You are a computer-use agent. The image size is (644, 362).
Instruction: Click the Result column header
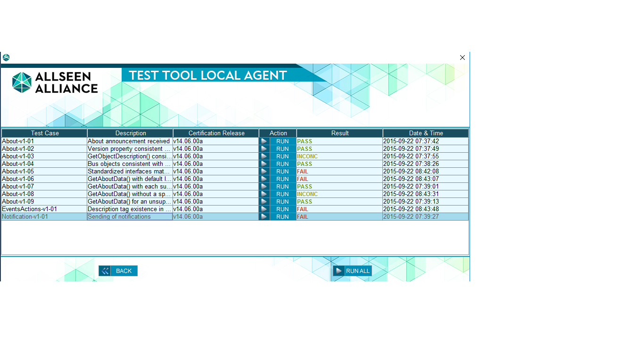click(340, 133)
